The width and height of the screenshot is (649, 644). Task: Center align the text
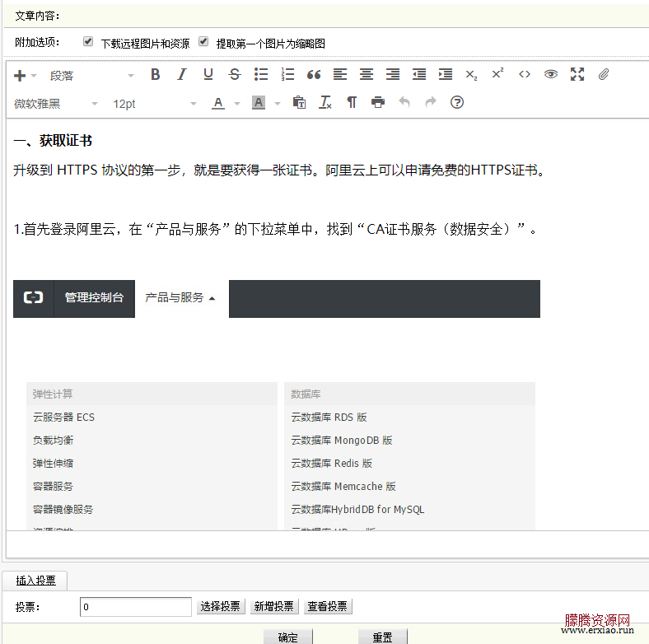click(367, 74)
